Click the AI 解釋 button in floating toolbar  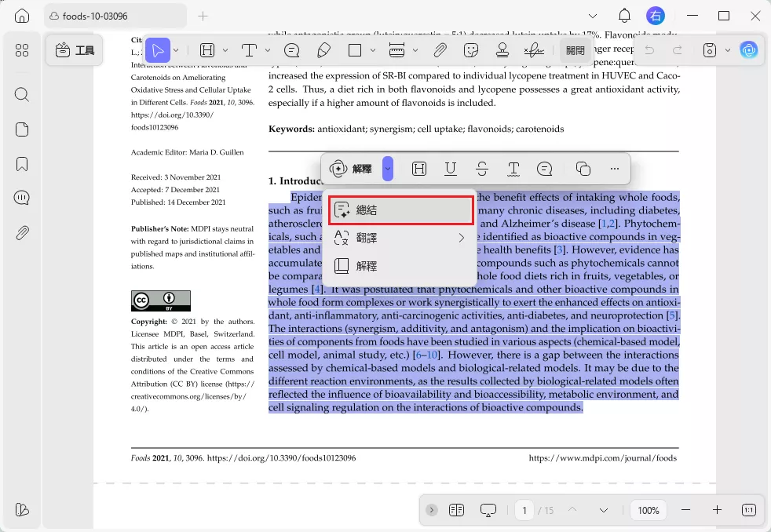click(x=351, y=169)
